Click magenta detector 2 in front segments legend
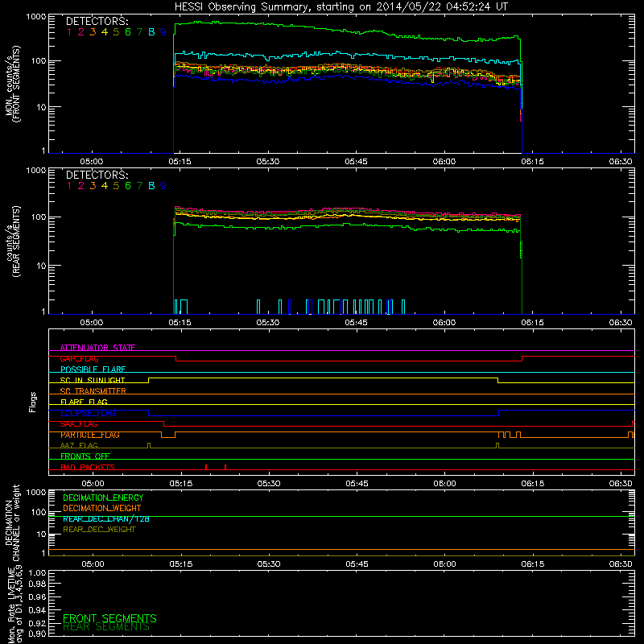The height and width of the screenshot is (644, 644). point(81,32)
